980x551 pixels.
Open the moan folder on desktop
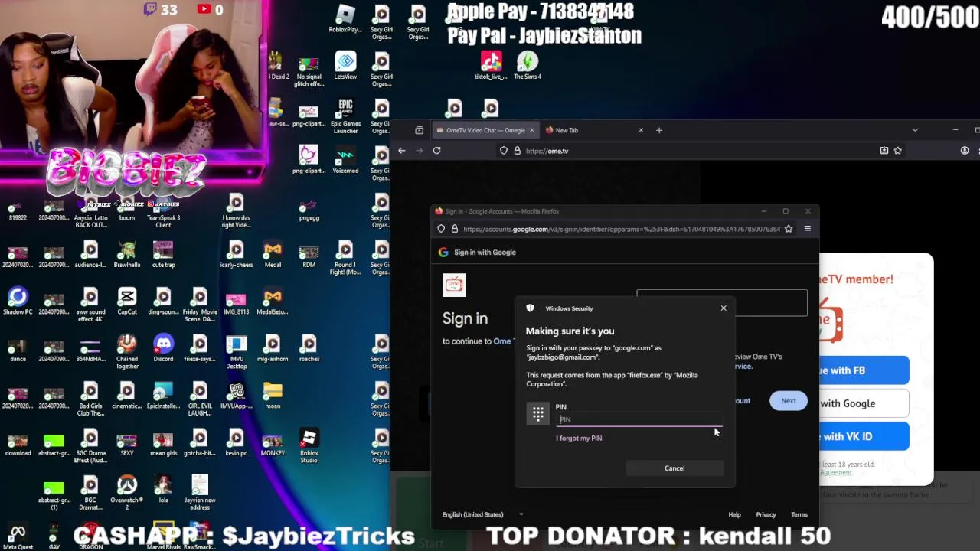pos(273,395)
